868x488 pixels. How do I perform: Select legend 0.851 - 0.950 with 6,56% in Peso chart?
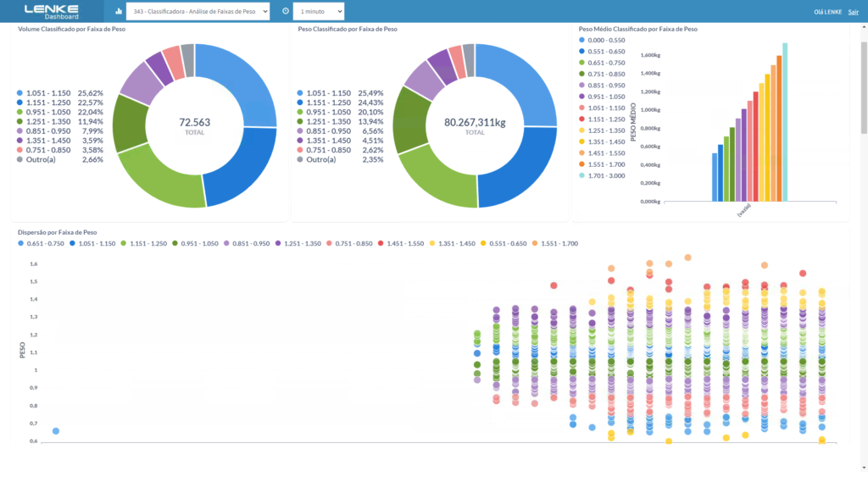click(x=340, y=131)
